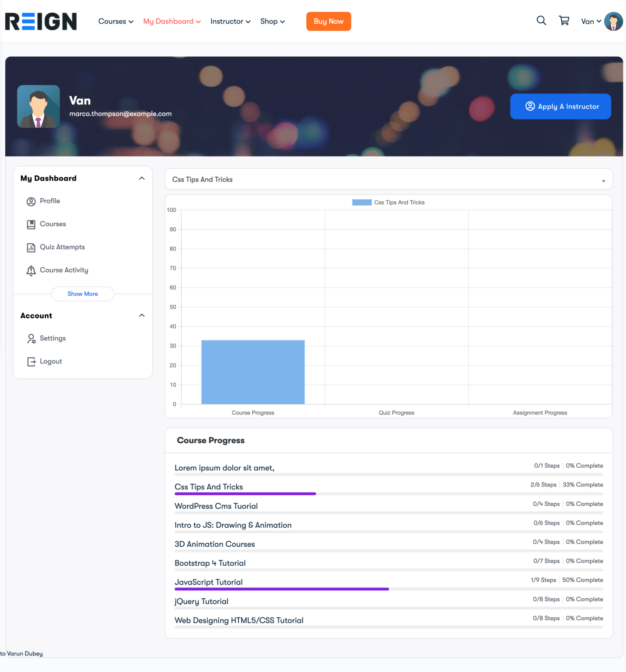Image resolution: width=626 pixels, height=672 pixels.
Task: Click Apply A Instructor
Action: (x=560, y=106)
